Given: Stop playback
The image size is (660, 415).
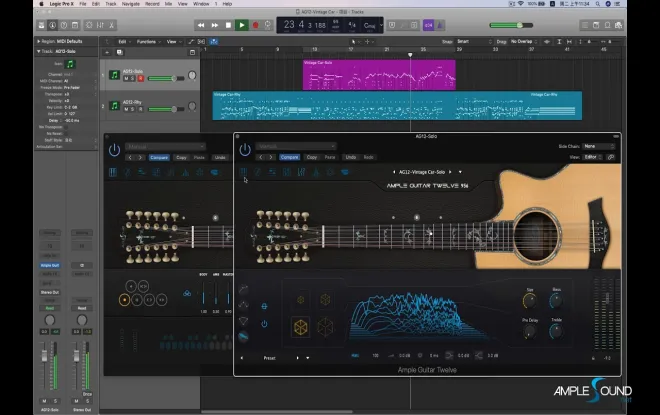Looking at the screenshot, I should coord(228,25).
